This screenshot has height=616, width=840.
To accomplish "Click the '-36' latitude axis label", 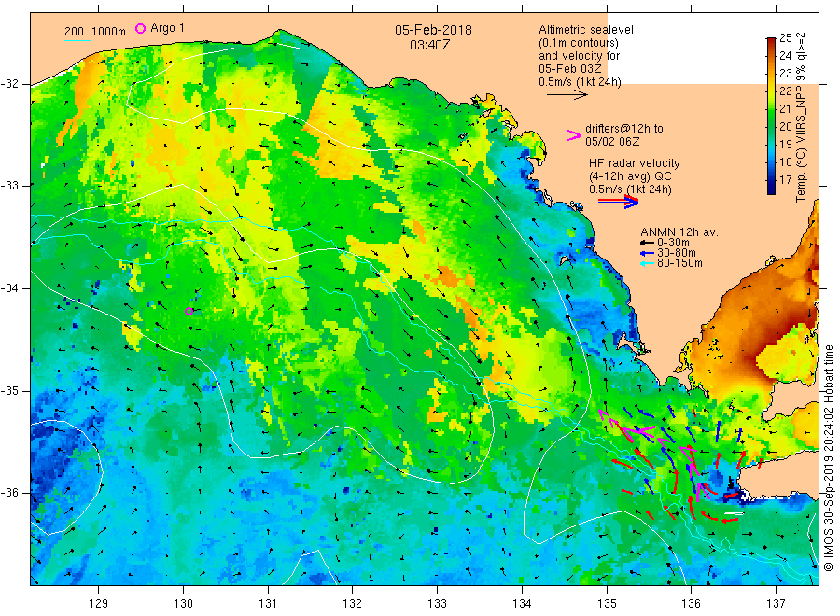I will point(10,493).
